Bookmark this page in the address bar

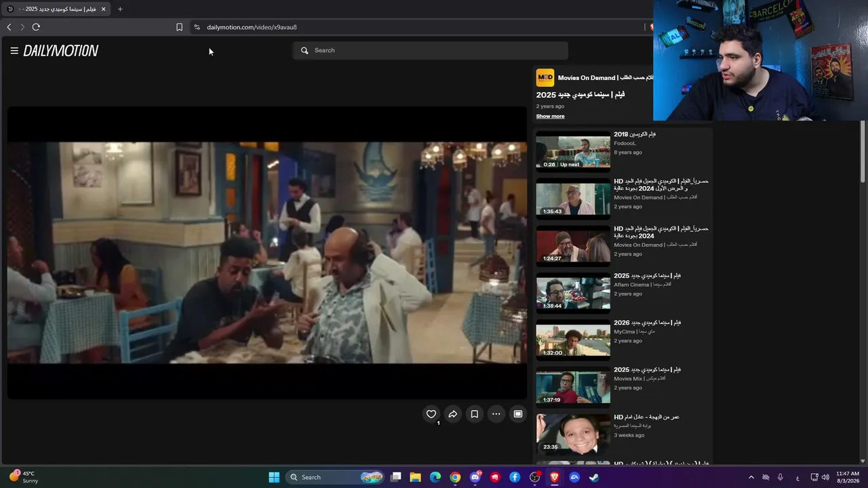coord(179,27)
